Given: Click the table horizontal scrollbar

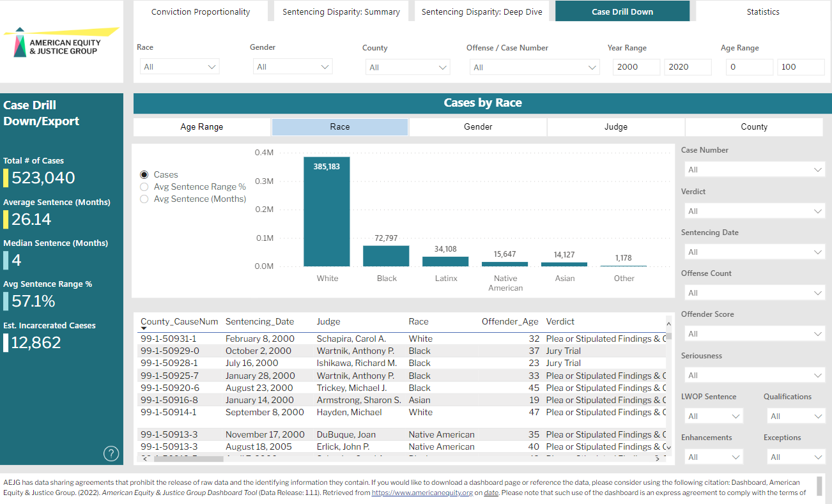Looking at the screenshot, I should click(x=189, y=458).
